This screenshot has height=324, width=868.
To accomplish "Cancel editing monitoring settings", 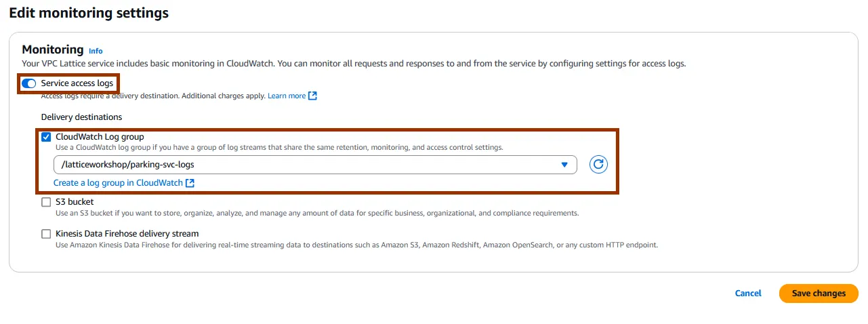I will (x=748, y=293).
